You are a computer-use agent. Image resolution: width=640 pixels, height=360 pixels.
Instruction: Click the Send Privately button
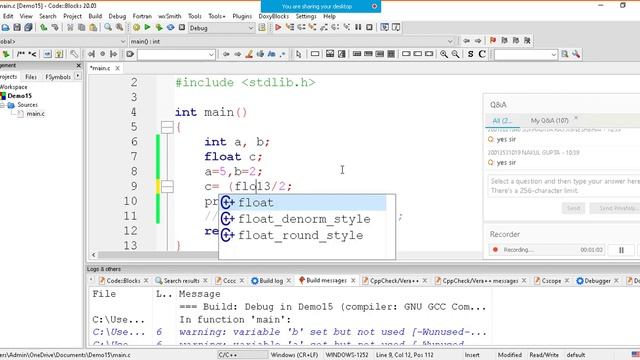617,208
